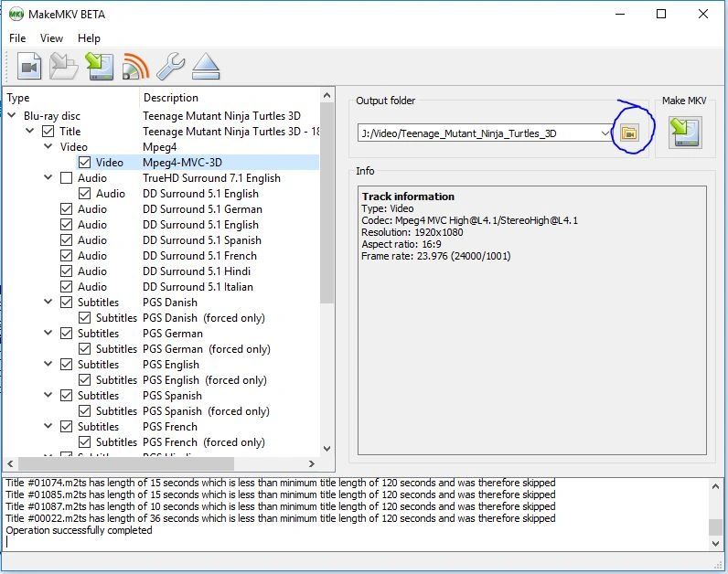The width and height of the screenshot is (728, 574).
Task: Click the open disc folder toolbar icon
Action: coord(64,67)
